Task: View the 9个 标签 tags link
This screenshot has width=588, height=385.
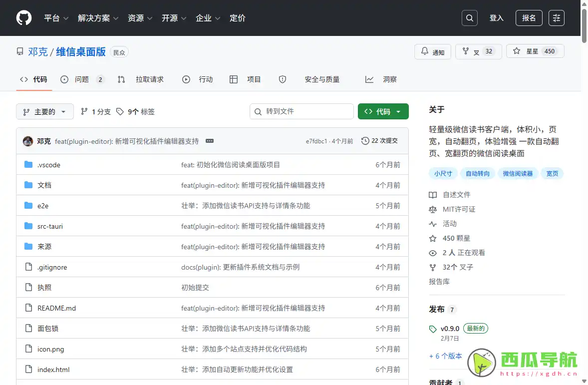Action: 136,112
